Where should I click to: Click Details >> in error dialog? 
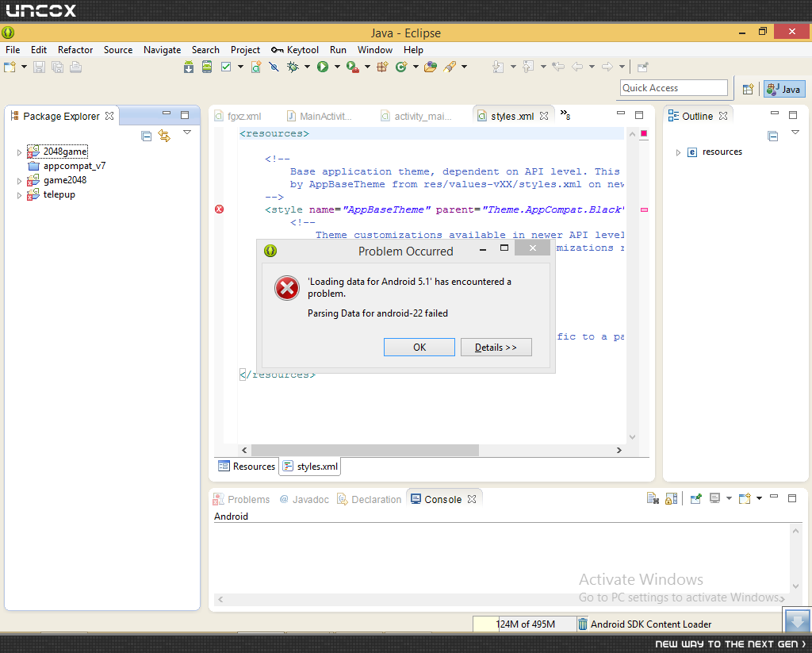(x=496, y=348)
